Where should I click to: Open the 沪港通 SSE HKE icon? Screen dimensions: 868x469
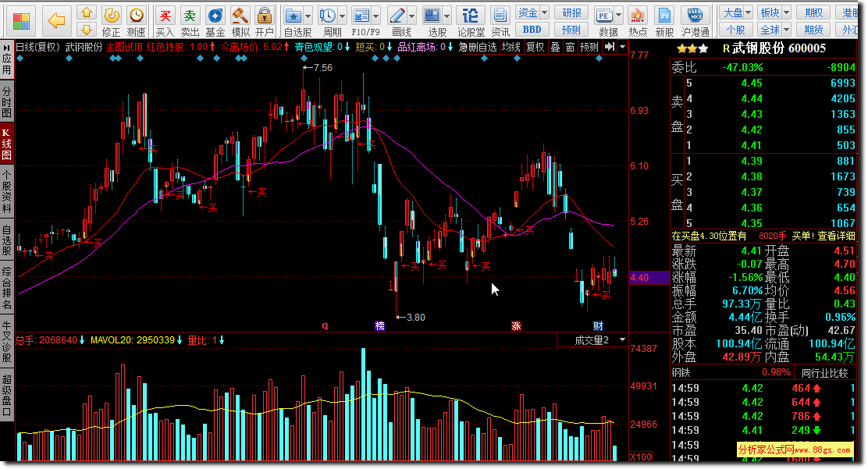coord(695,21)
